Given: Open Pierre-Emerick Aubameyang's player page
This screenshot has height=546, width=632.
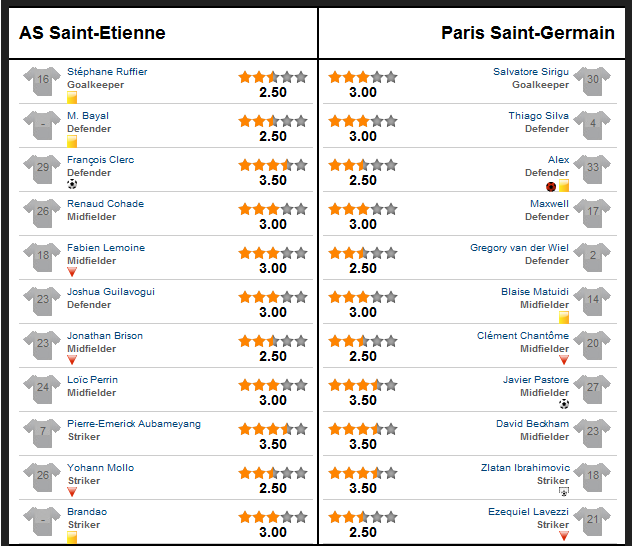Looking at the screenshot, I should [x=134, y=424].
